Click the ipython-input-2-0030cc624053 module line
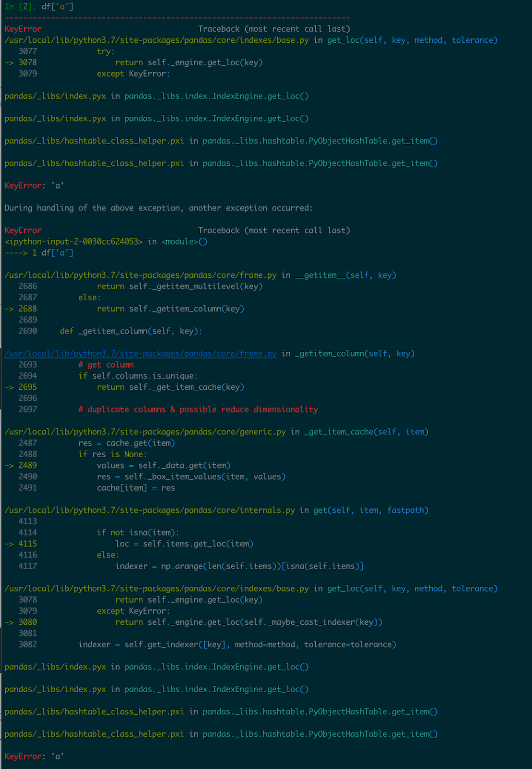Viewport: 532px width, 769px height. point(106,242)
